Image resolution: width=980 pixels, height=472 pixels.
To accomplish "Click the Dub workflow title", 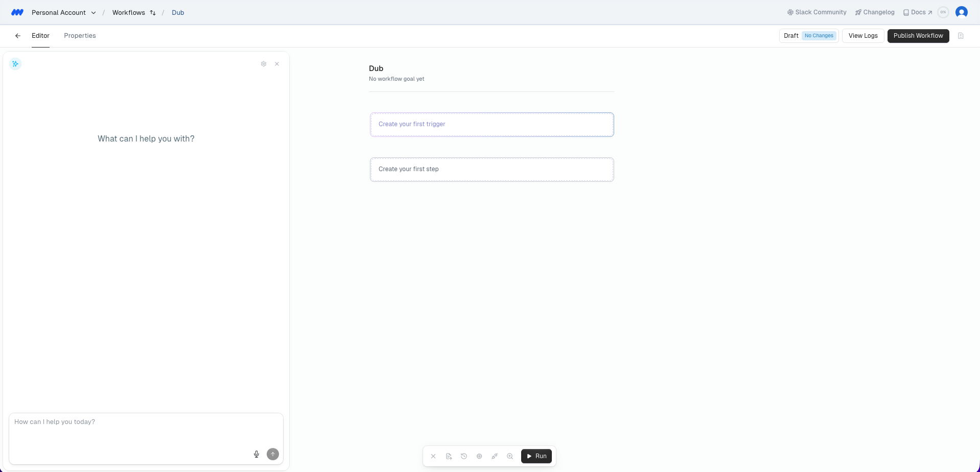I will click(376, 68).
